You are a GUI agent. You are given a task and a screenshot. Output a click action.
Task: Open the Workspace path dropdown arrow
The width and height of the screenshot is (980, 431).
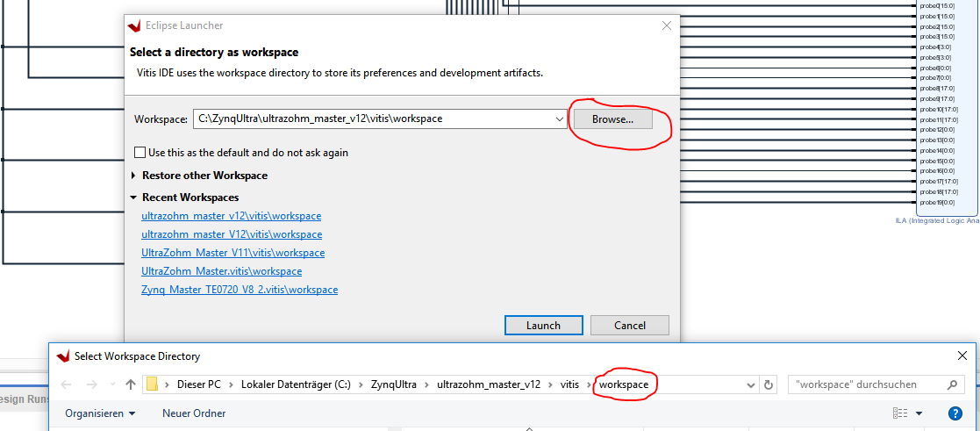tap(559, 119)
